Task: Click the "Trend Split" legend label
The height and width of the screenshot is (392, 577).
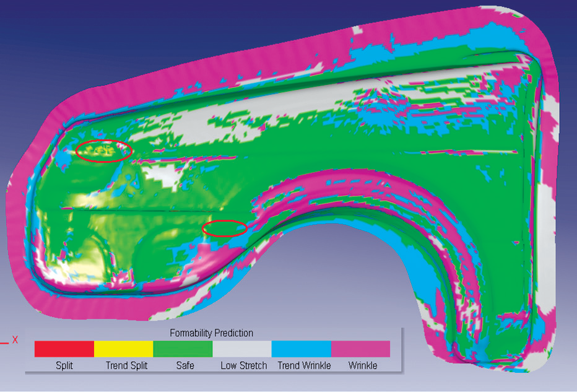Action: (x=126, y=366)
